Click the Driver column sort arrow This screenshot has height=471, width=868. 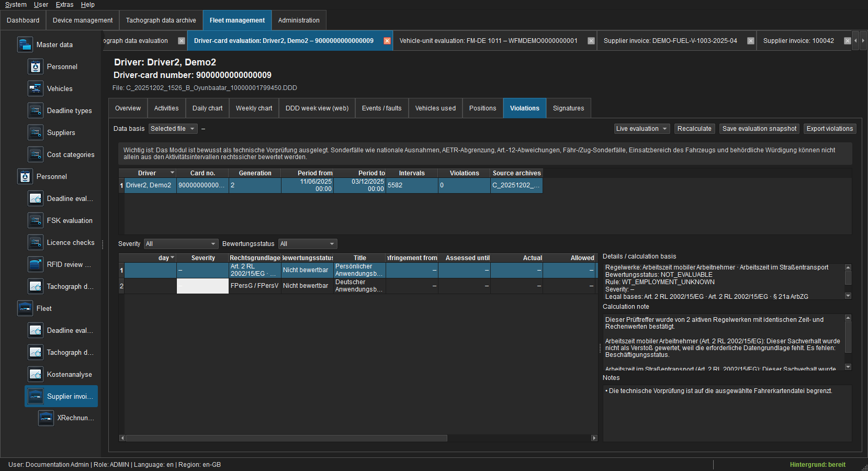pos(172,173)
